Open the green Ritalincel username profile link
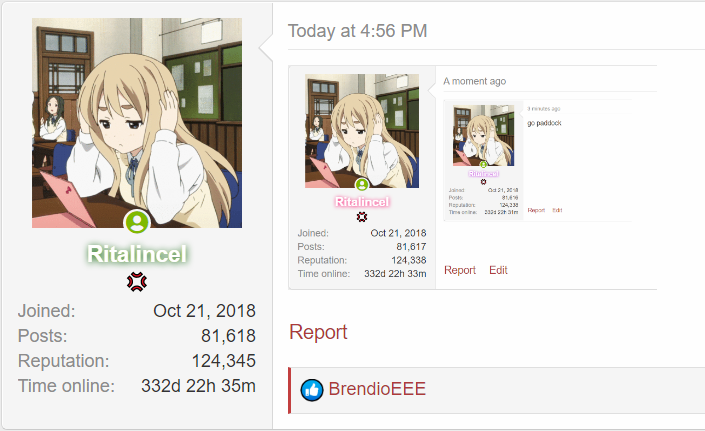 click(137, 254)
